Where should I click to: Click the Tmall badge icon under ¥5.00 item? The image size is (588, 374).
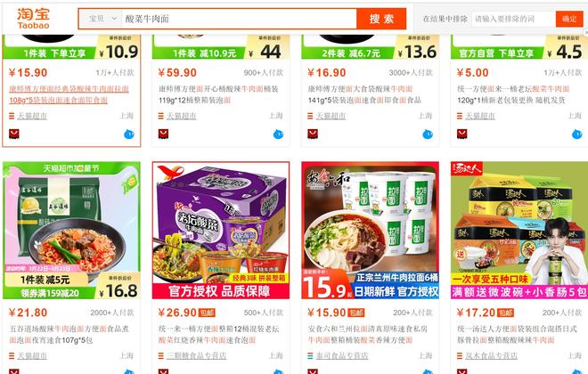point(462,134)
